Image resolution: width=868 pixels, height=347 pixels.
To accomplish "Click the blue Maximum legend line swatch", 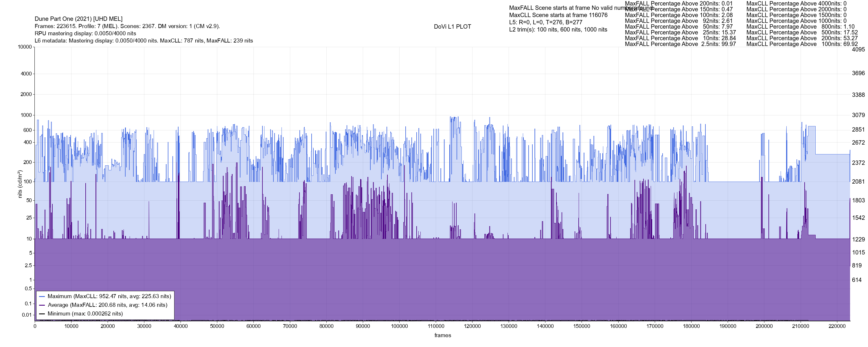I will tap(42, 296).
